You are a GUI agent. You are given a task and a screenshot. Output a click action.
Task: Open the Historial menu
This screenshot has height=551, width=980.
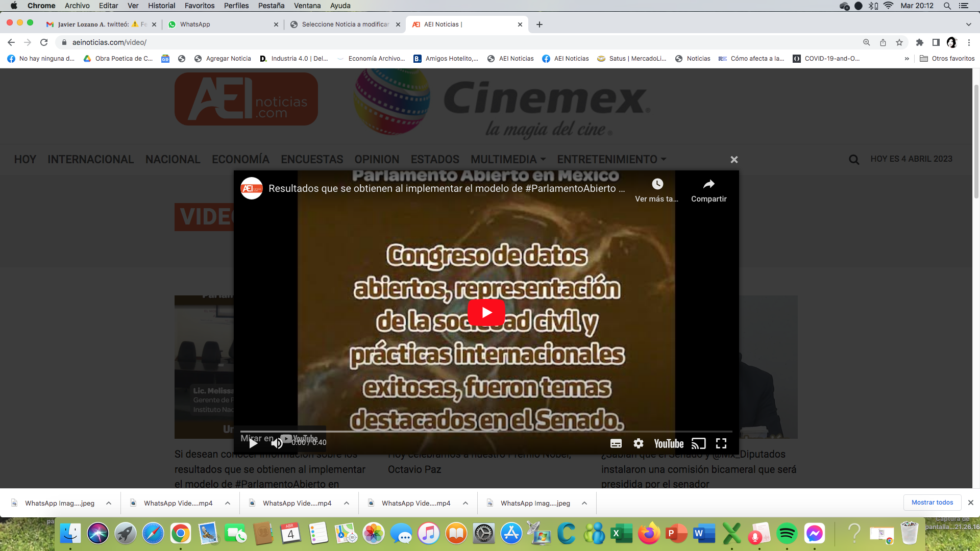click(x=161, y=6)
